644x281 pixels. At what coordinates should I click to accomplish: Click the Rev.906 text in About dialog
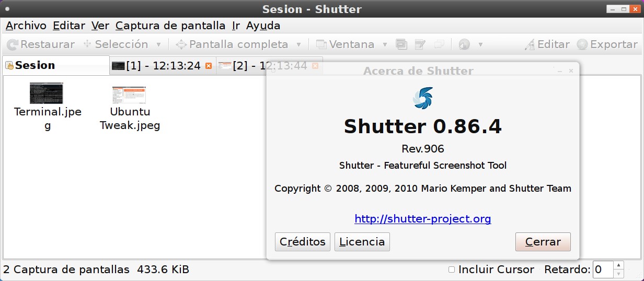click(x=423, y=149)
